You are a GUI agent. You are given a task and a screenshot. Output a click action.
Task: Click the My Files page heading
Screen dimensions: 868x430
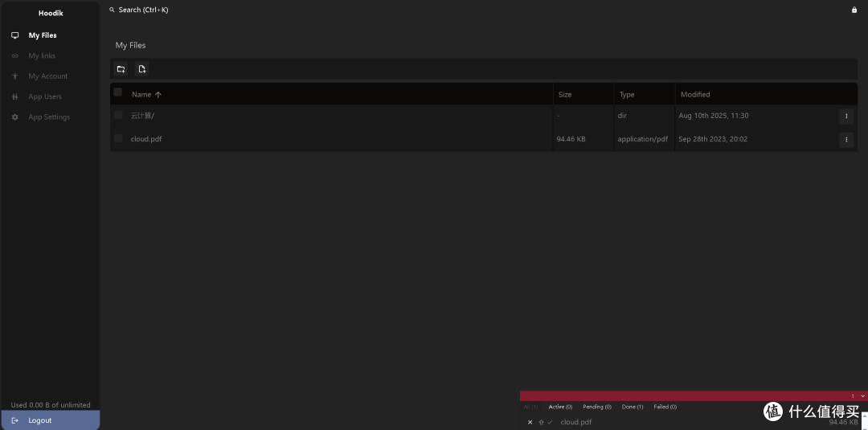131,45
